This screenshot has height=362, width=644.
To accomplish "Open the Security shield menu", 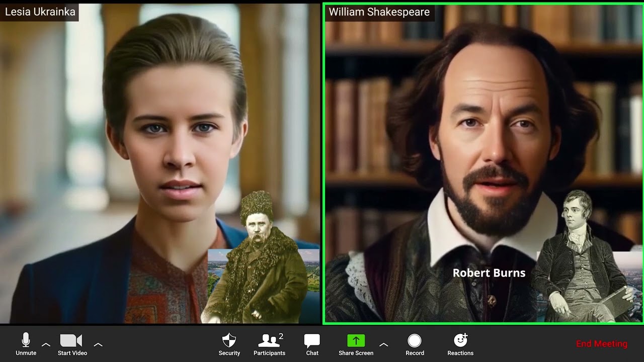I will coord(229,344).
